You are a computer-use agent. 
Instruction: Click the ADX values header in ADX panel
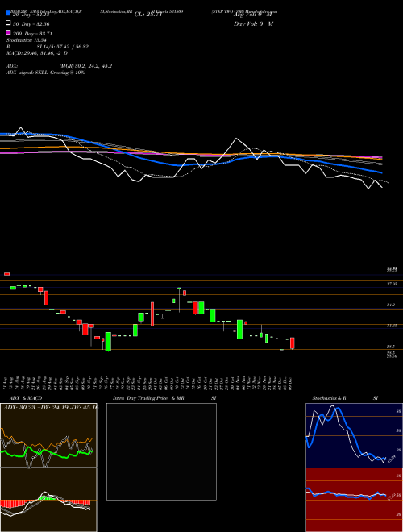click(50, 407)
